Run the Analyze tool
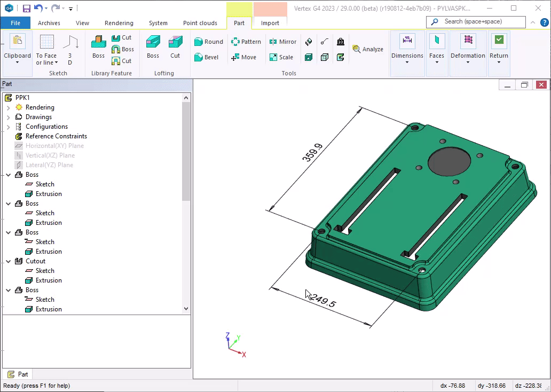 [x=368, y=49]
